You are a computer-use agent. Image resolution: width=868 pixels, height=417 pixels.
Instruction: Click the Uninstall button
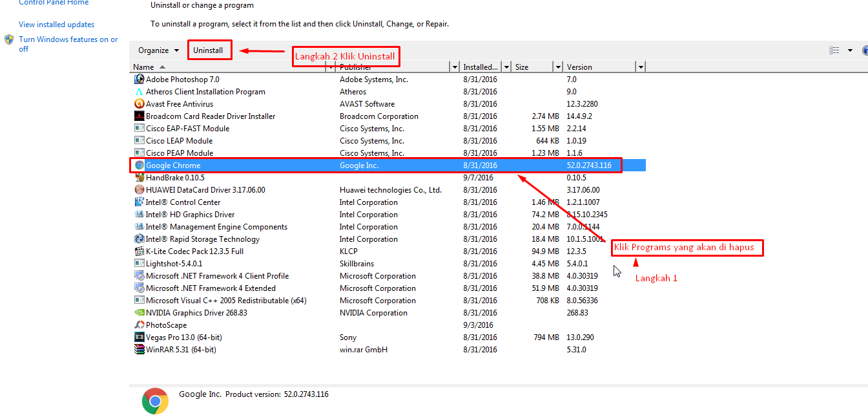coord(209,50)
